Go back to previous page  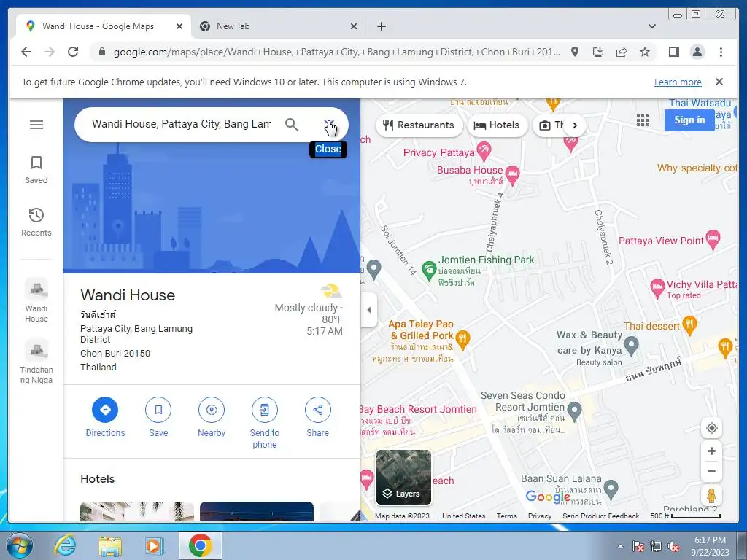[26, 52]
